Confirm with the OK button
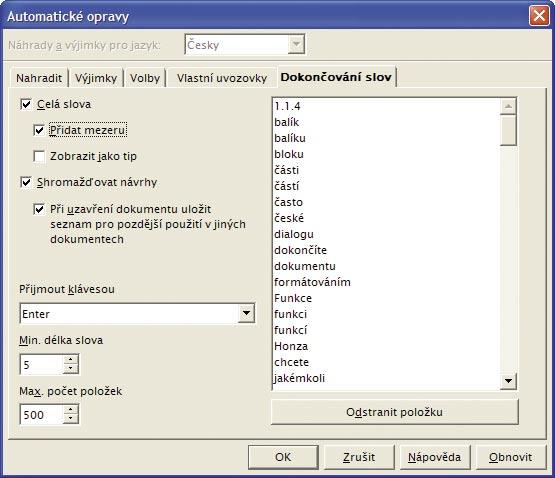Screen dimensions: 555x478 283,457
